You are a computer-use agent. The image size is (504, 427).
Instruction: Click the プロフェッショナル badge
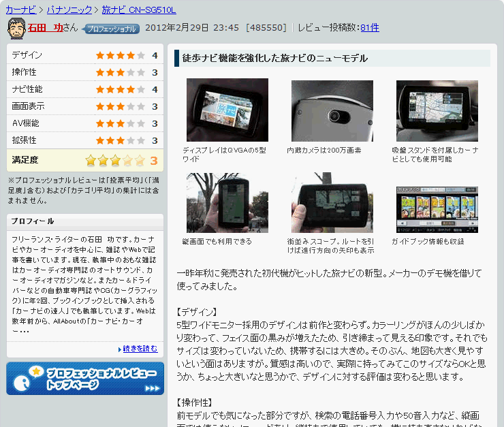(111, 29)
